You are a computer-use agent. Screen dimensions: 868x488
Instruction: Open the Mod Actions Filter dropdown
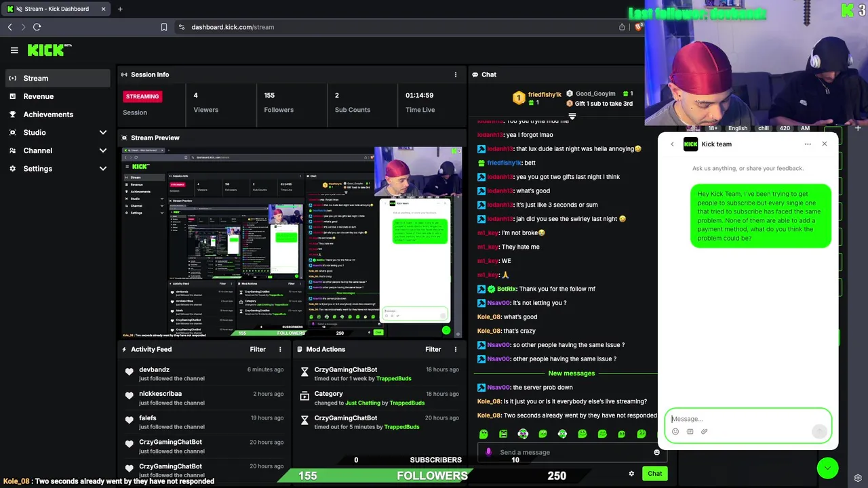tap(433, 349)
